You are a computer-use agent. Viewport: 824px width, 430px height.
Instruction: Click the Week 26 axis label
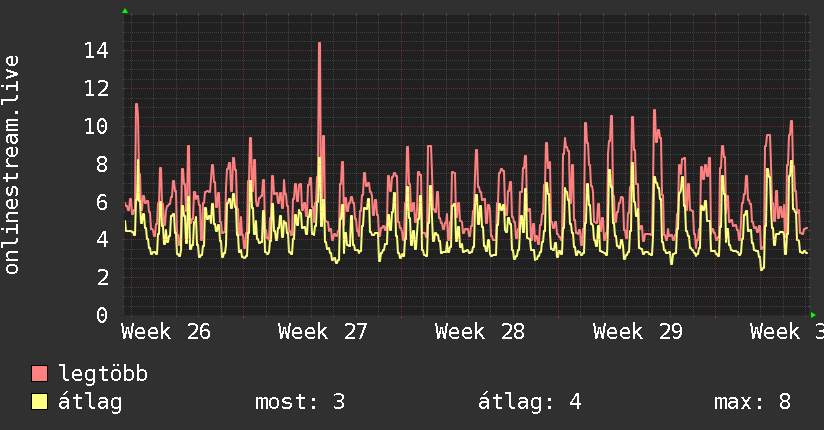tap(166, 332)
